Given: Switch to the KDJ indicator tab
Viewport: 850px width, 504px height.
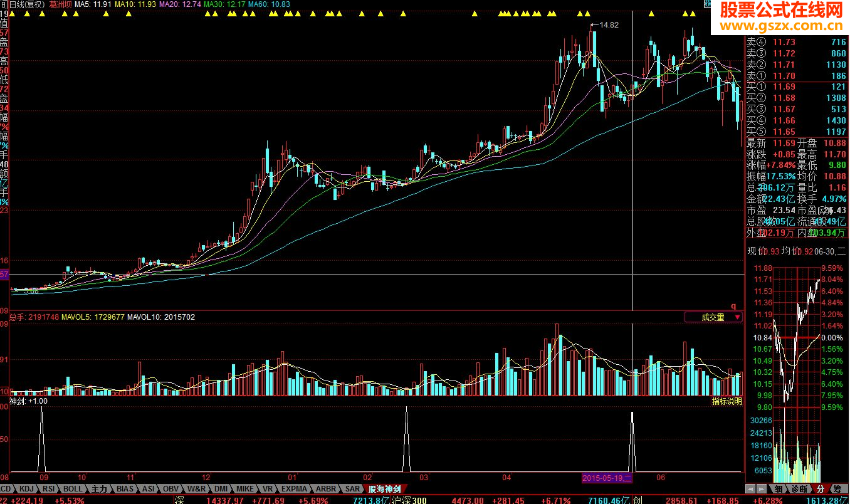Looking at the screenshot, I should [x=26, y=488].
